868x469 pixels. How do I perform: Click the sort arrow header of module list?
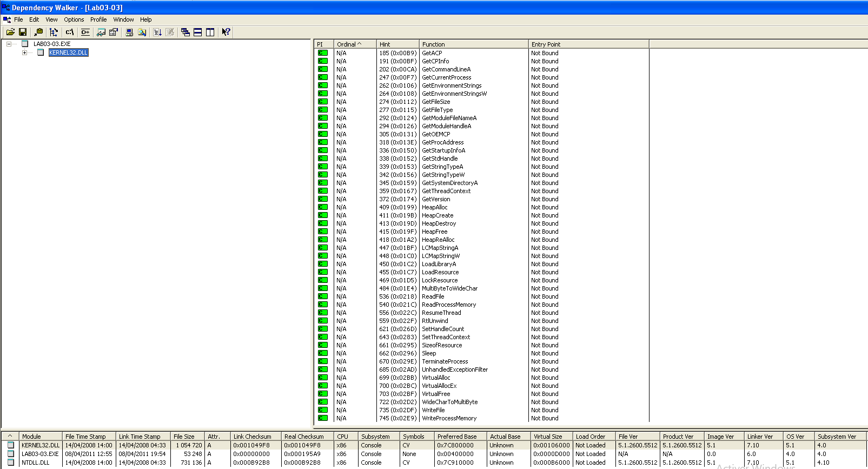pyautogui.click(x=10, y=436)
